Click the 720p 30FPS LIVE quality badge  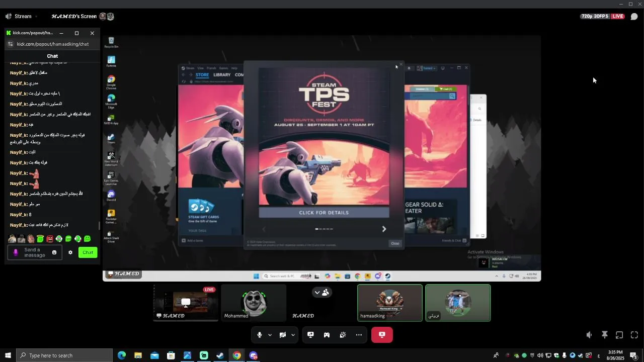pos(603,17)
